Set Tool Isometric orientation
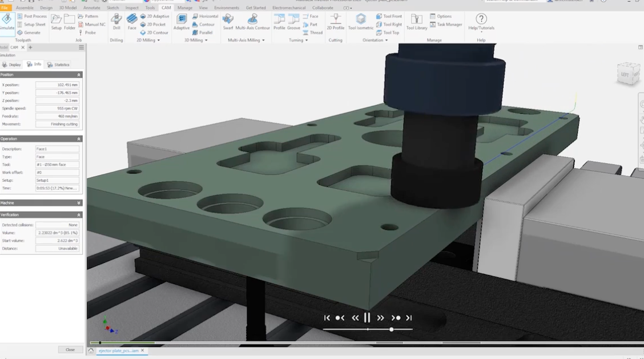 pos(361,22)
